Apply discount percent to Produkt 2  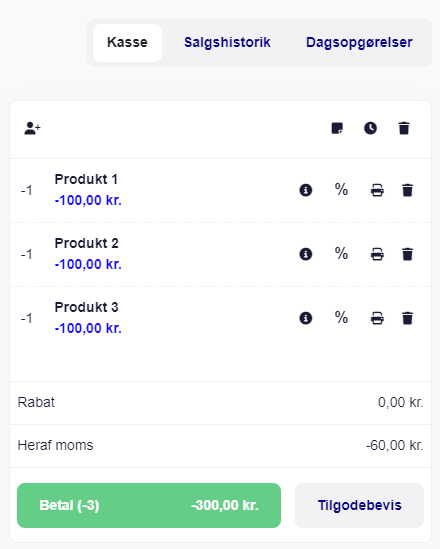point(341,253)
